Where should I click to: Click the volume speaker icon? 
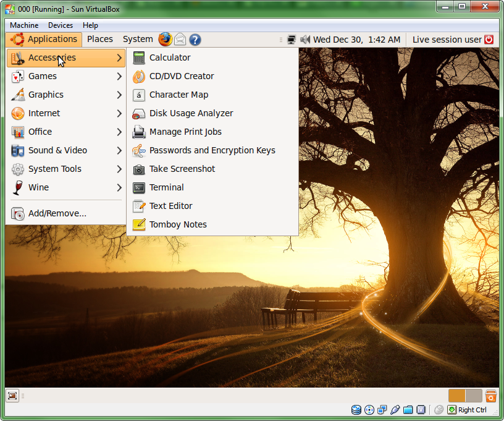[304, 40]
